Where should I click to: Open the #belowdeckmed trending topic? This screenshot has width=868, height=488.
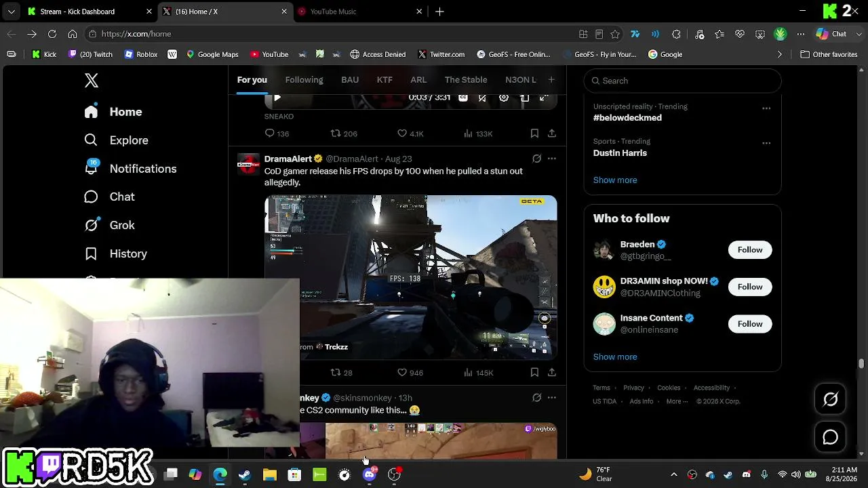(627, 118)
